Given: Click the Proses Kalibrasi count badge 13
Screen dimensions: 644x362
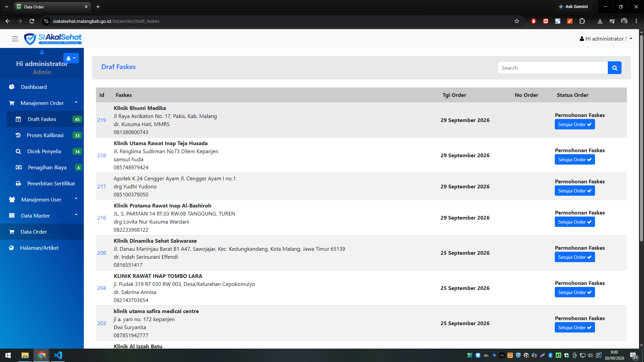Looking at the screenshot, I should [77, 135].
